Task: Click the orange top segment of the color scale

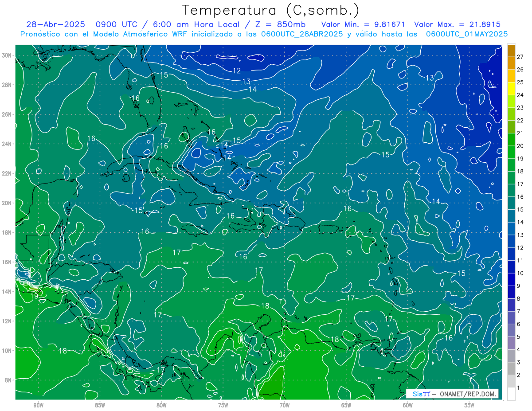Action: tap(512, 51)
